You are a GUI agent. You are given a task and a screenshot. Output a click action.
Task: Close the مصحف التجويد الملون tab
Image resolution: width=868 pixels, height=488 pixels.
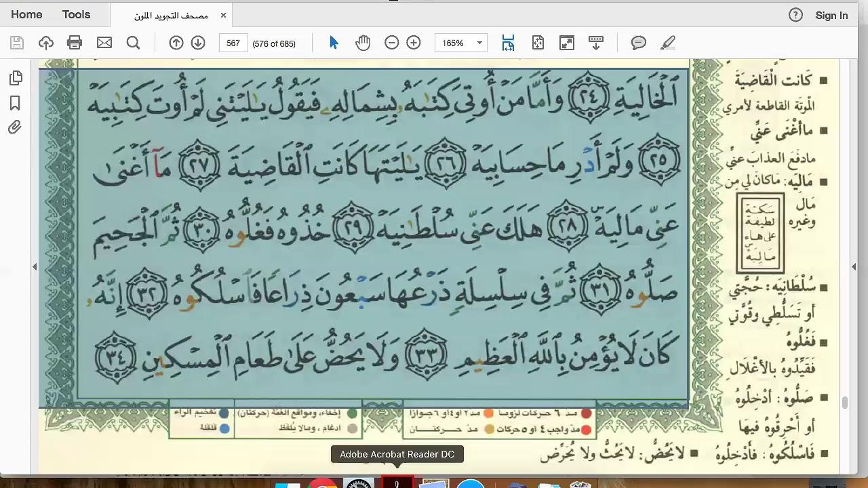click(223, 15)
